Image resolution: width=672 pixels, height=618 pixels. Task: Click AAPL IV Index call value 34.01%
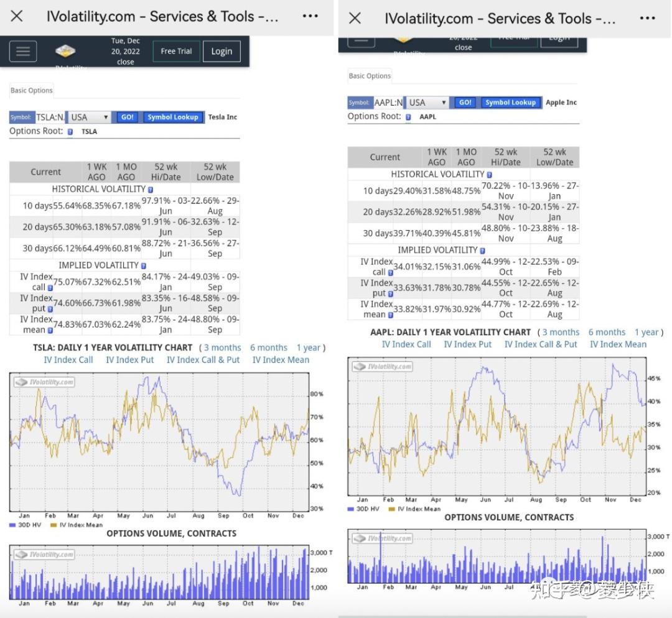point(408,267)
